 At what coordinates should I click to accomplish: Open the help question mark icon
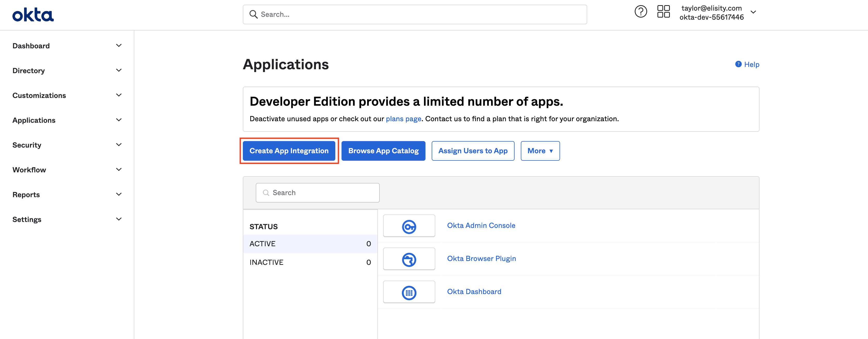(641, 12)
